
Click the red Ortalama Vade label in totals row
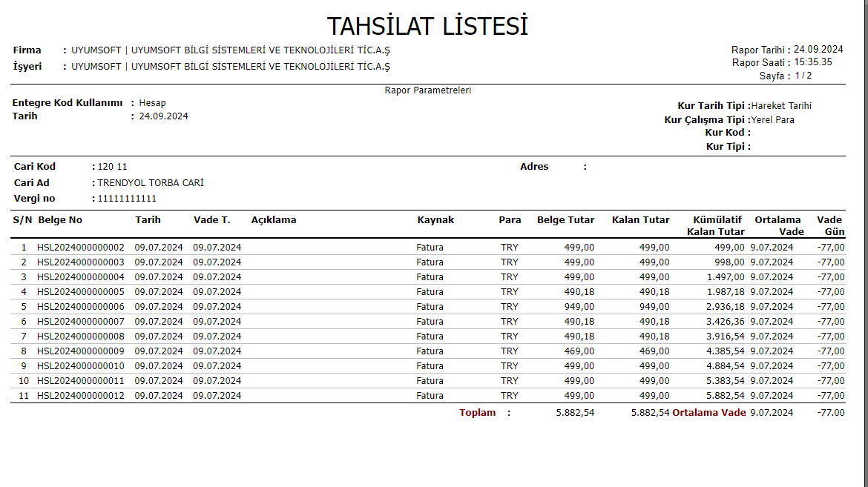tap(709, 413)
